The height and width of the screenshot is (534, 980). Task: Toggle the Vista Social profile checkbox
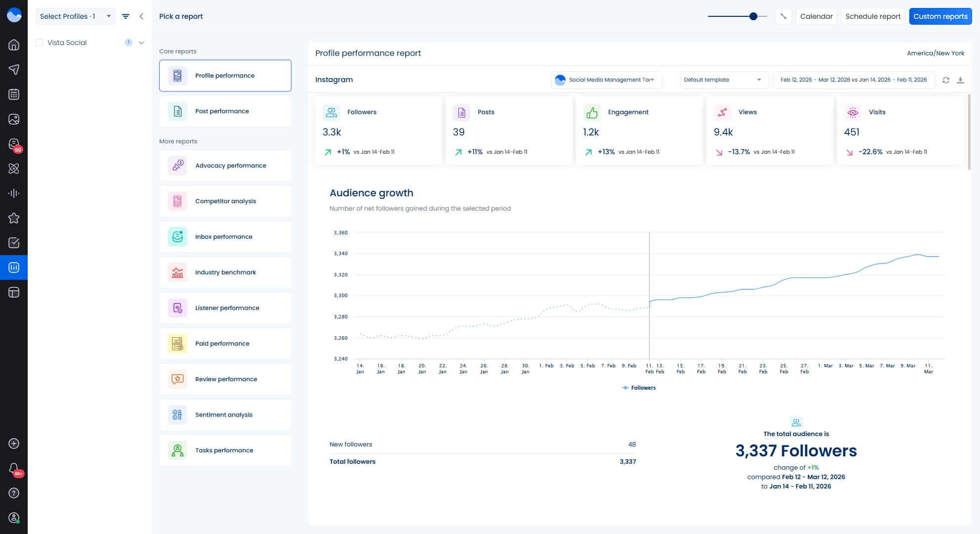tap(39, 43)
